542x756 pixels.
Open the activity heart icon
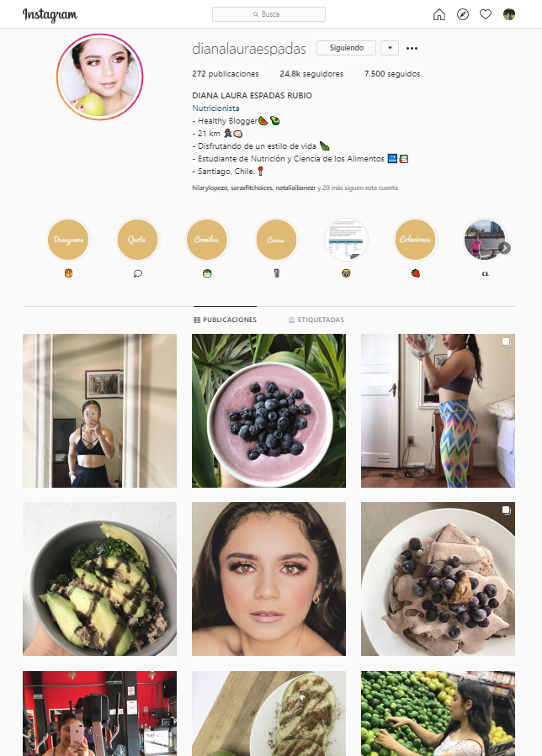point(486,14)
